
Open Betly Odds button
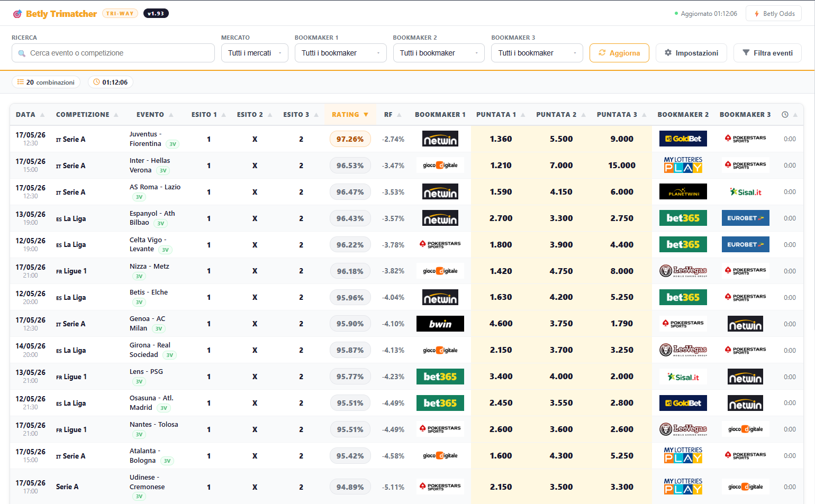click(774, 14)
